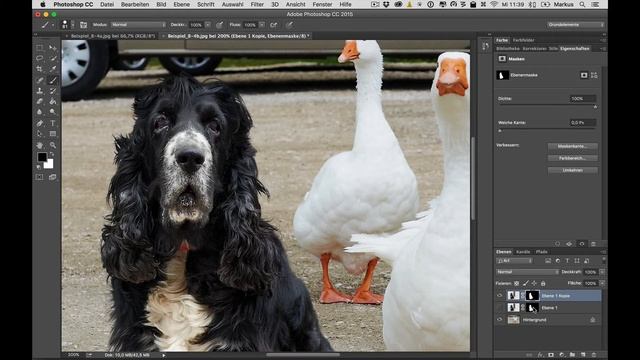This screenshot has height=360, width=640.
Task: Create a new adjustment layer
Action: (562, 355)
